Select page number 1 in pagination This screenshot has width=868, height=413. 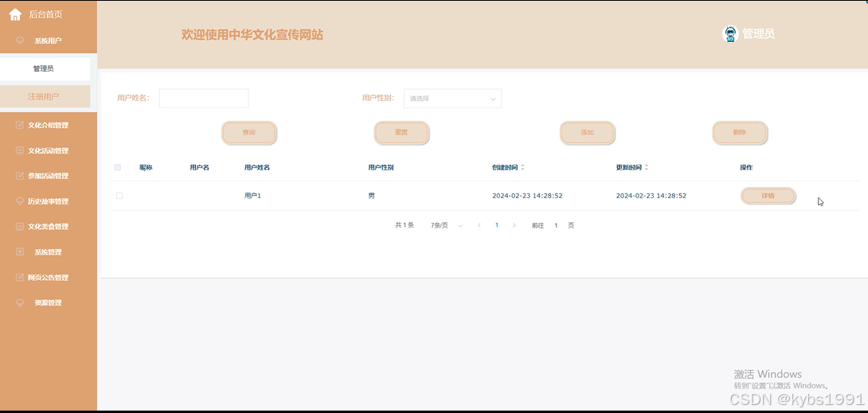(497, 225)
